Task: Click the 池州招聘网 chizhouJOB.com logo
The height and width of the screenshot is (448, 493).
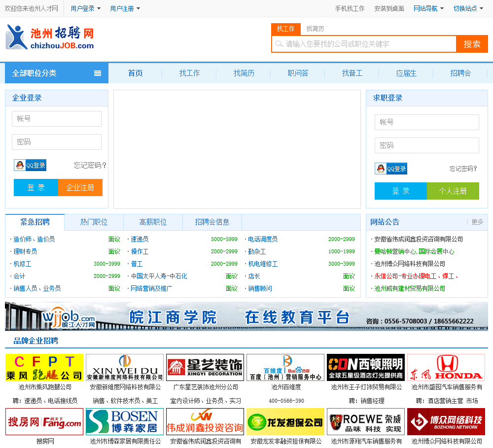Action: [x=50, y=37]
